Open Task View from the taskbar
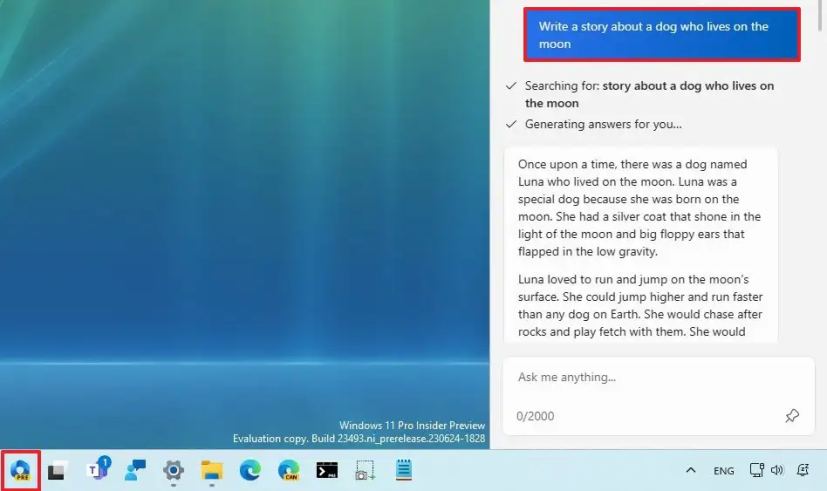827x491 pixels. click(x=57, y=470)
